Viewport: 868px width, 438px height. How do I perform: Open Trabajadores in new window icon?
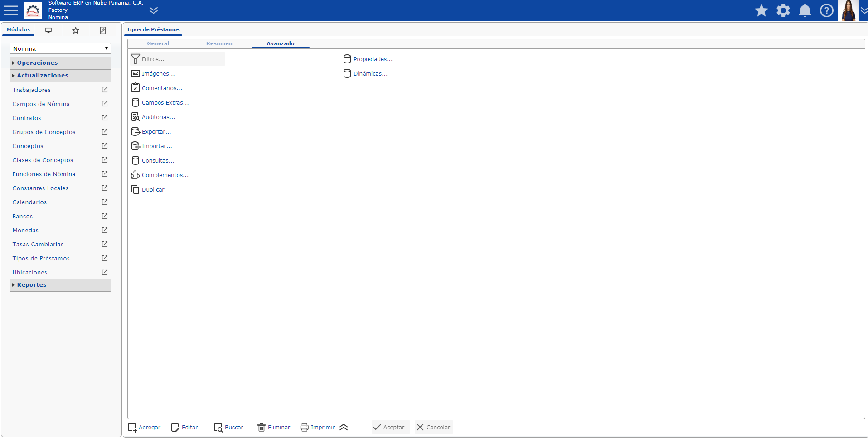click(x=105, y=90)
